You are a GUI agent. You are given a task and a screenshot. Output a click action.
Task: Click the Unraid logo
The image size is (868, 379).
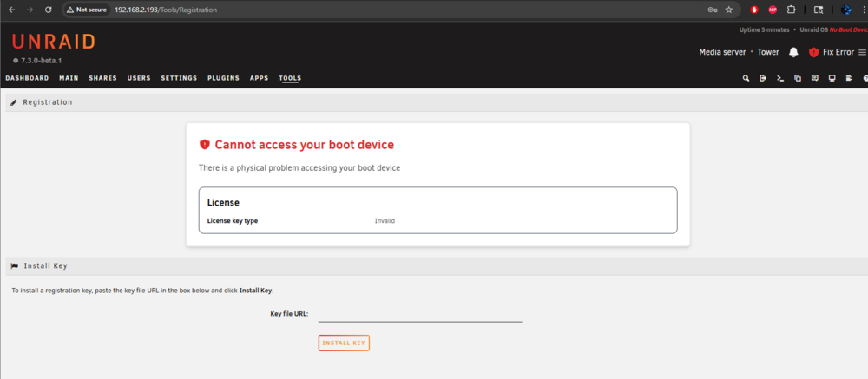point(53,42)
